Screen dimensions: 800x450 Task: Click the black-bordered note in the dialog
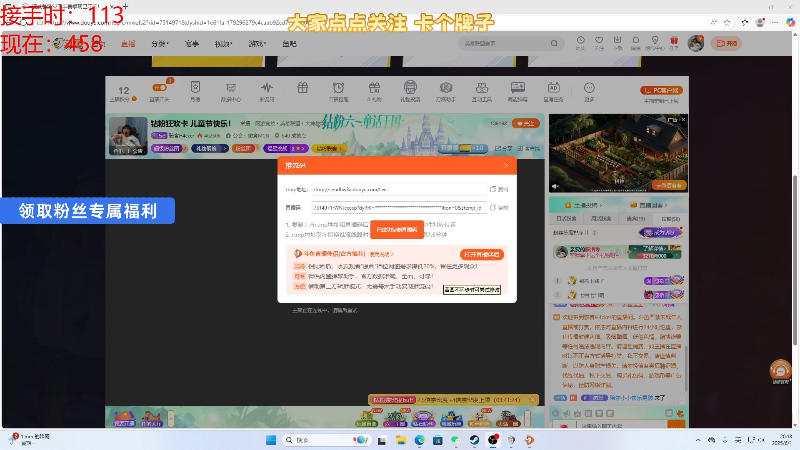point(471,290)
